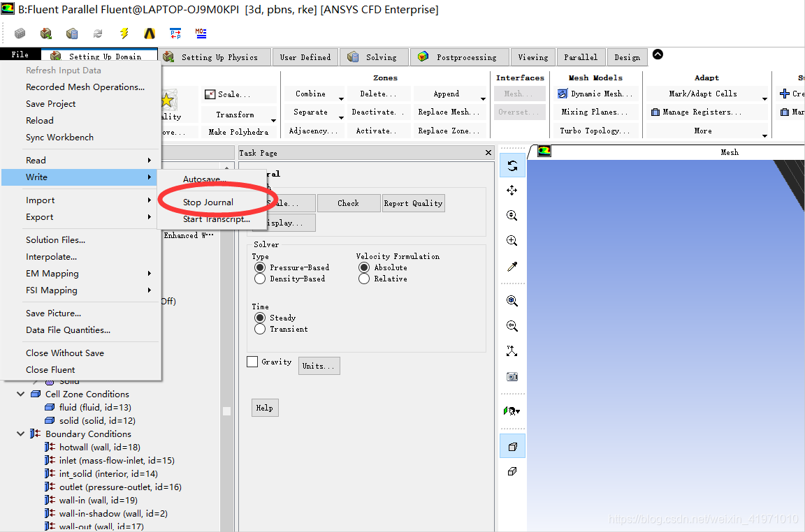Click the P-to-P red arrows icon
The width and height of the screenshot is (805, 532).
[175, 34]
